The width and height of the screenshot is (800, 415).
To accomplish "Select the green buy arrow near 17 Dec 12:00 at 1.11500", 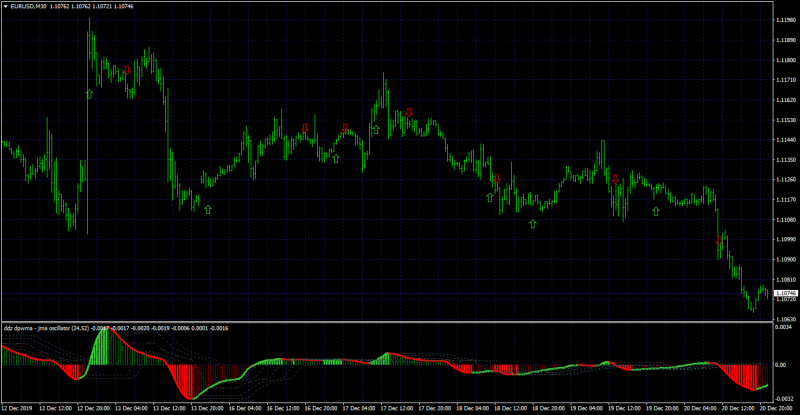I will (376, 130).
